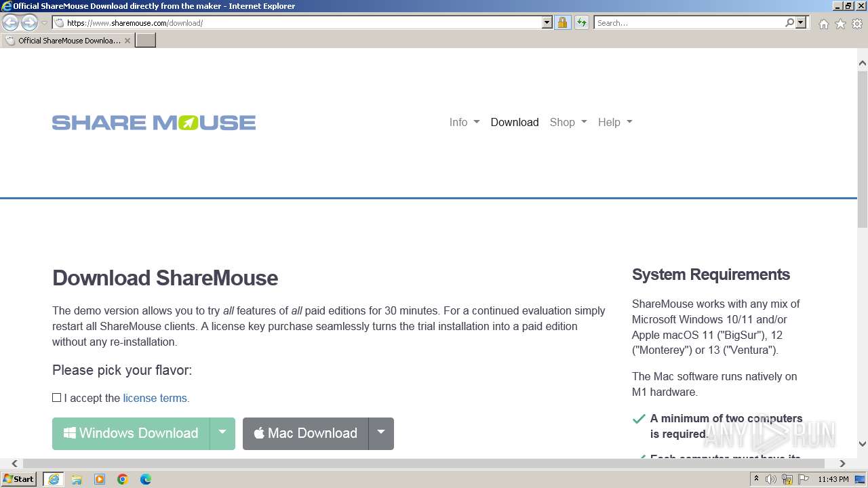Screen dimensions: 868x488
Task: Open the recent pages dropdown arrow
Action: 44,22
